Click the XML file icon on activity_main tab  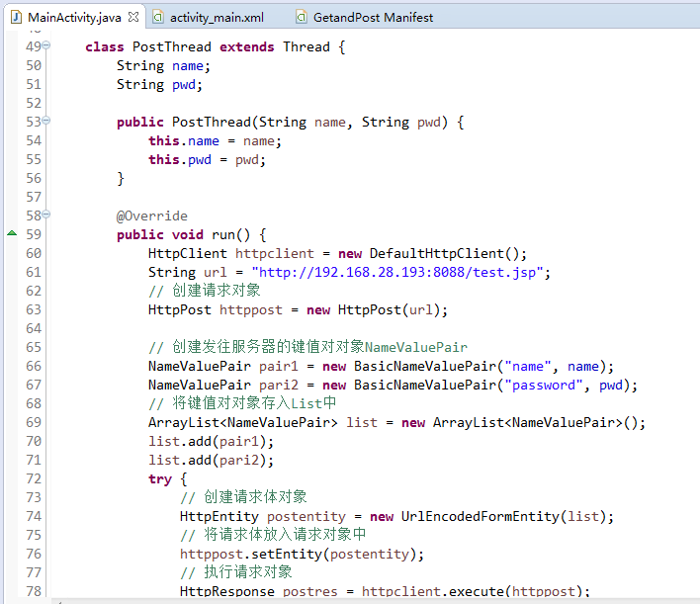(x=158, y=18)
